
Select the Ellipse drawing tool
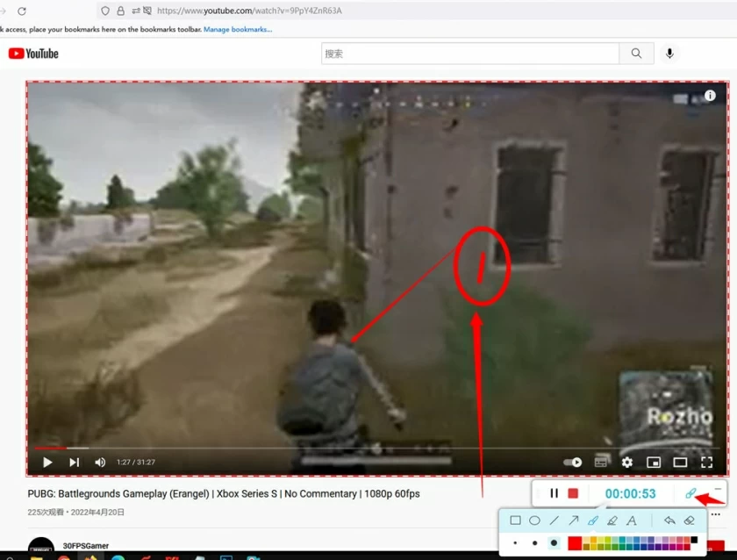point(535,520)
